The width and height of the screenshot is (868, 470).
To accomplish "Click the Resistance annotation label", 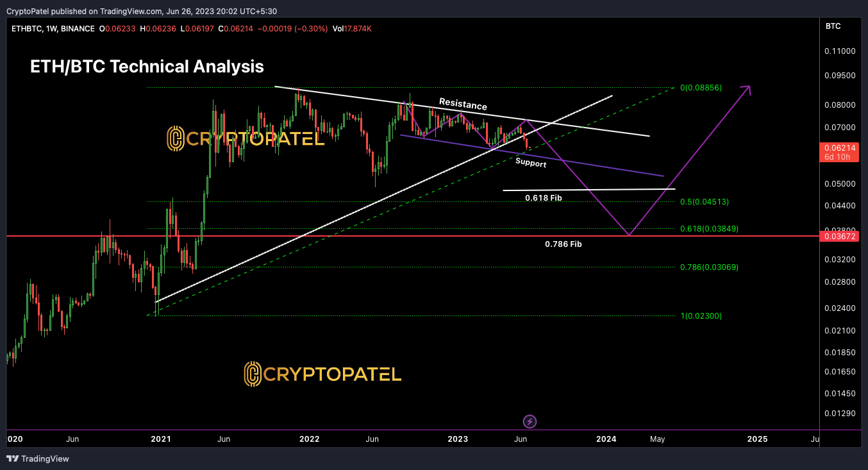I will [x=463, y=105].
